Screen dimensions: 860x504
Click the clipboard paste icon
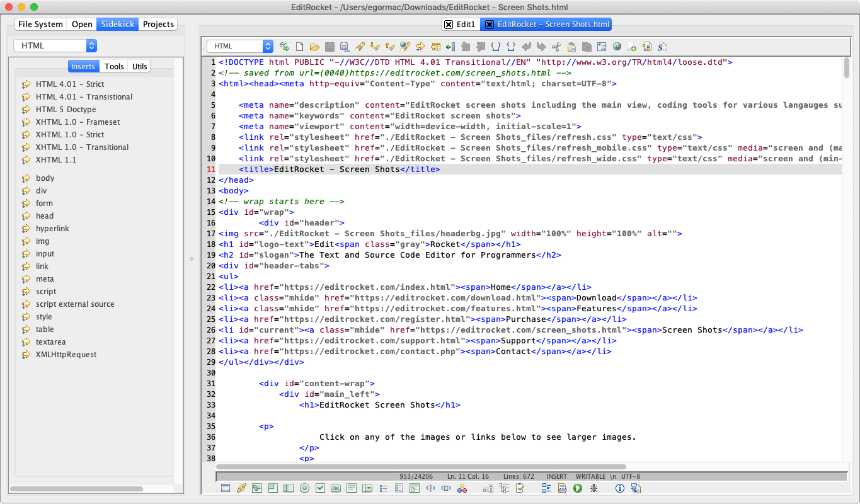571,47
